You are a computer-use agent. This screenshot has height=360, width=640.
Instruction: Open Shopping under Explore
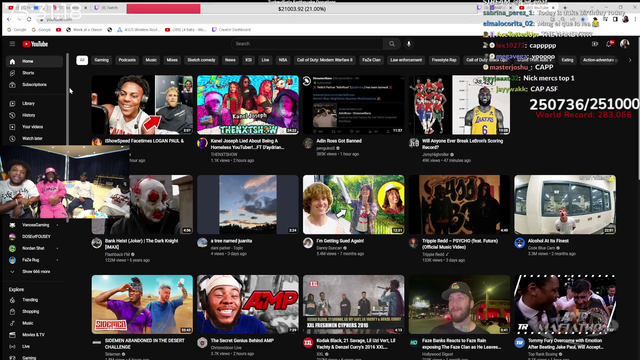(x=34, y=311)
